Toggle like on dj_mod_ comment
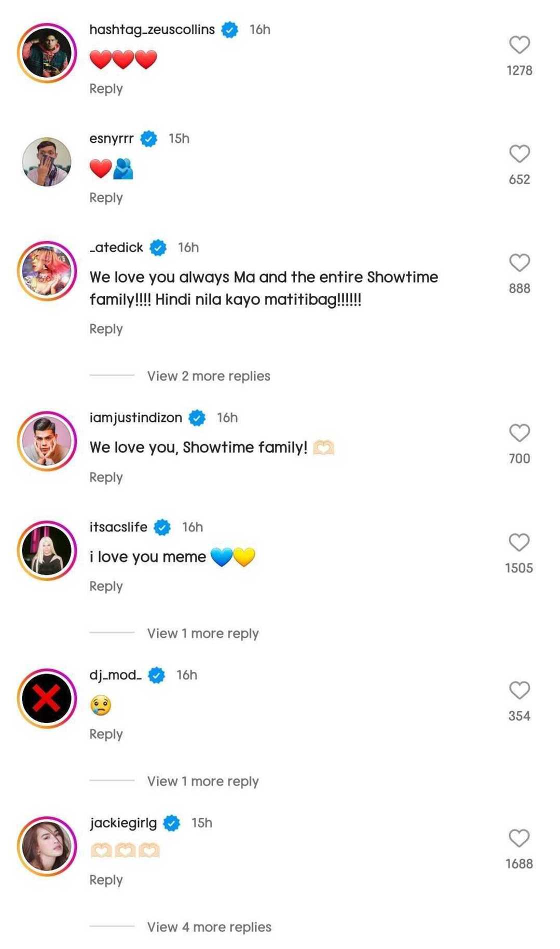This screenshot has height=949, width=560. [519, 690]
